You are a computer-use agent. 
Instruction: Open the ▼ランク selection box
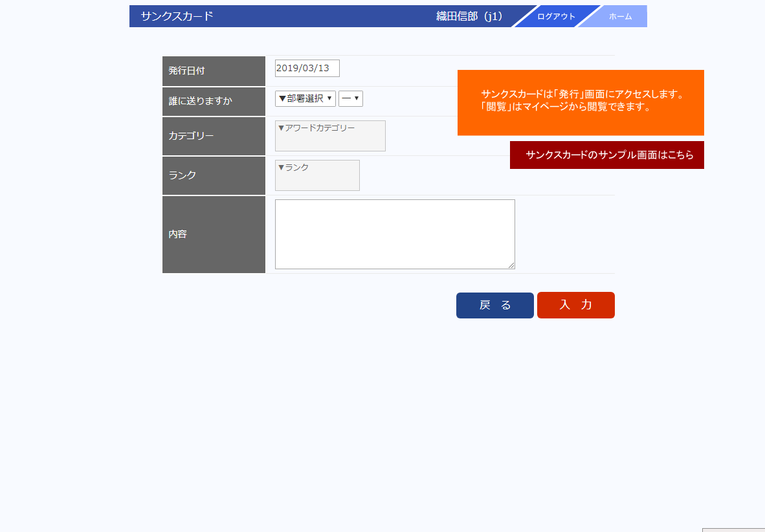pyautogui.click(x=317, y=175)
